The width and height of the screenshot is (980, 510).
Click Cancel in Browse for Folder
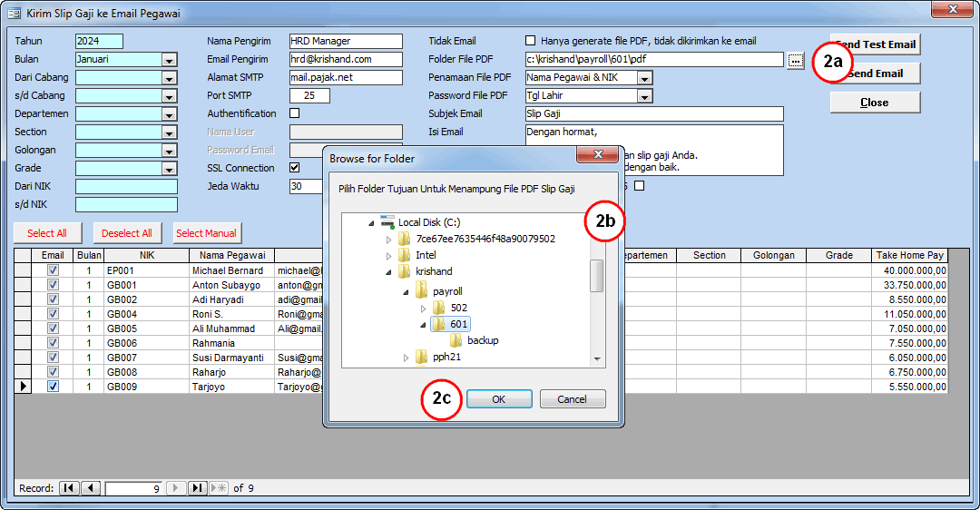pos(572,398)
